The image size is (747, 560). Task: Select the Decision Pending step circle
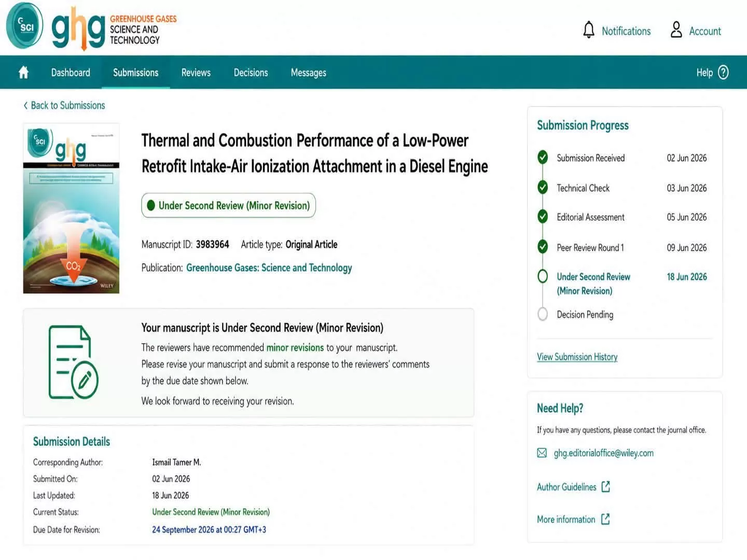543,314
